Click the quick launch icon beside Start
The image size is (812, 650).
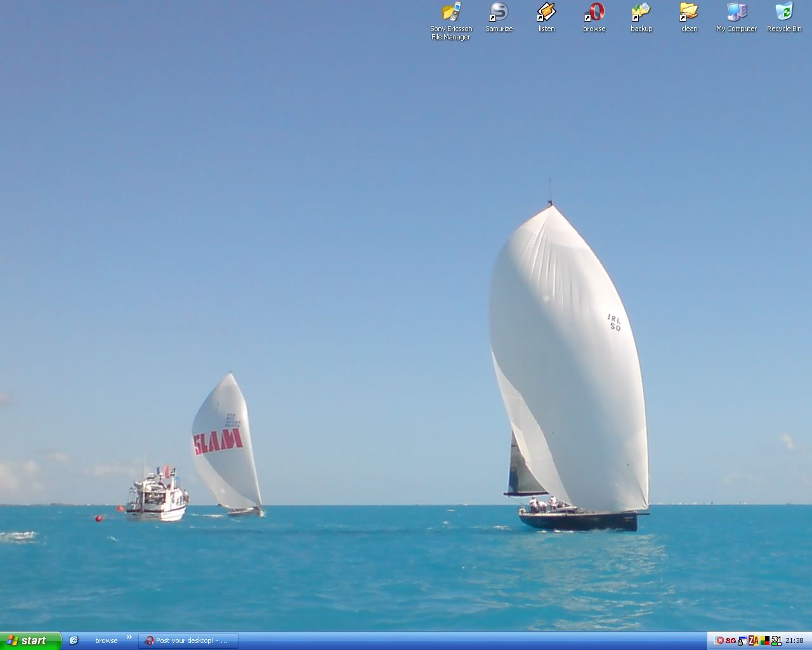pos(74,640)
